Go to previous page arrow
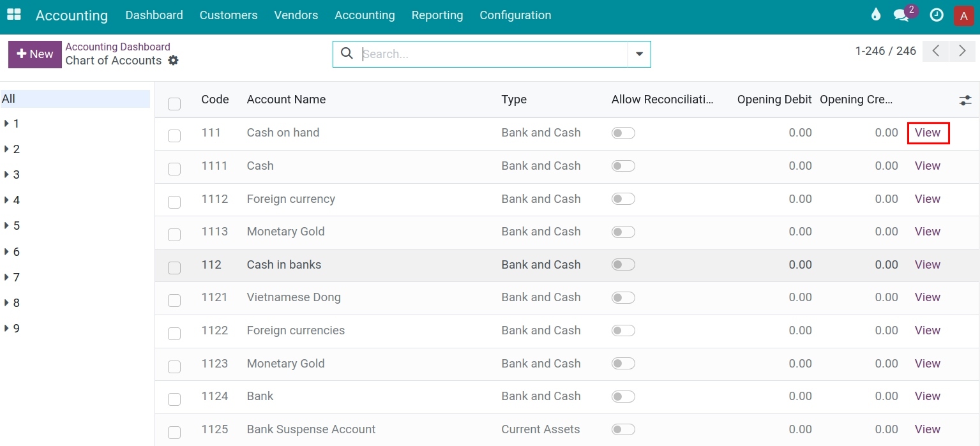 click(936, 52)
